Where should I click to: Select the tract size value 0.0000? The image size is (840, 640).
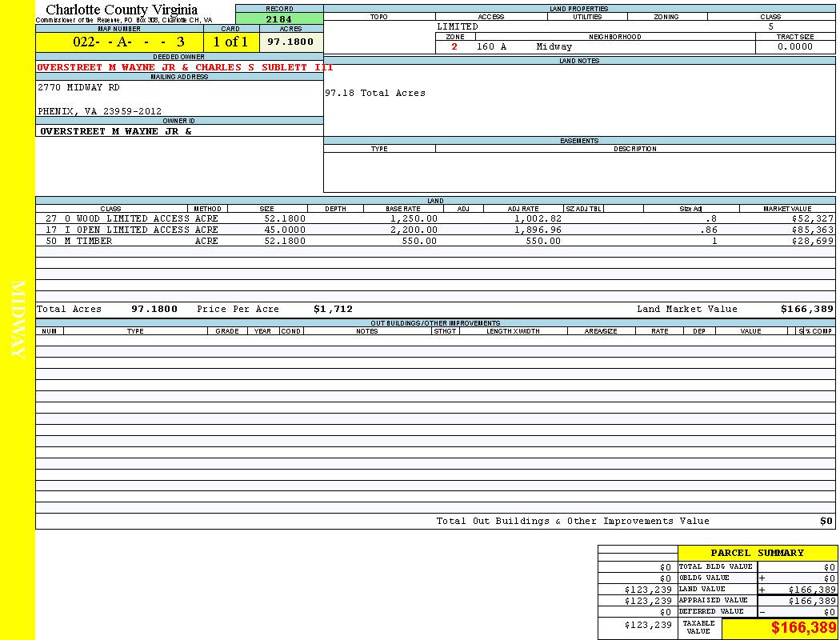coord(794,47)
